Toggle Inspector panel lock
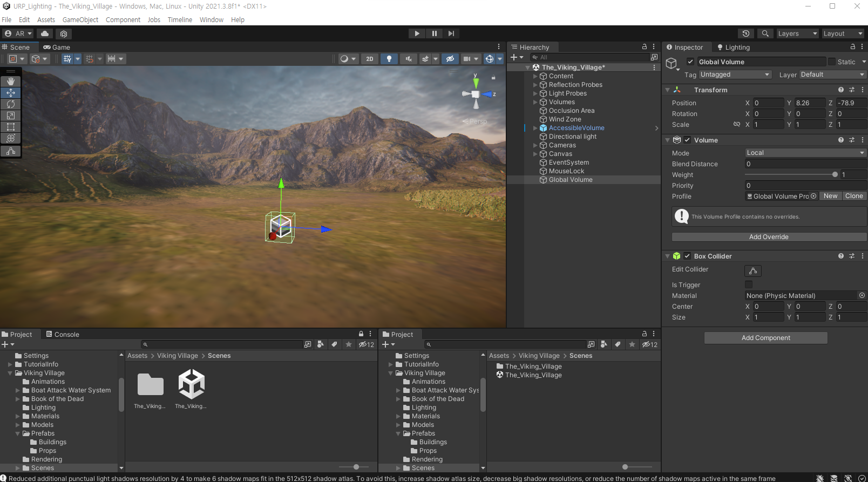Screen dimensions: 868x482 click(853, 47)
